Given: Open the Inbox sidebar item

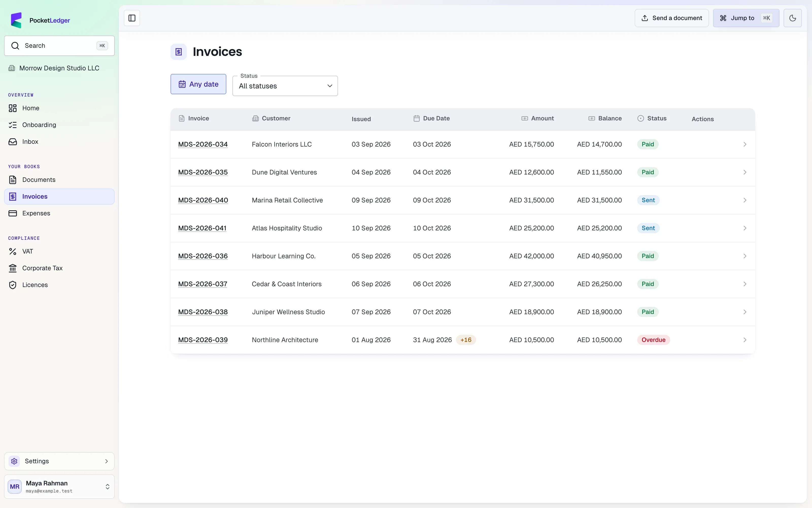Looking at the screenshot, I should pos(59,142).
